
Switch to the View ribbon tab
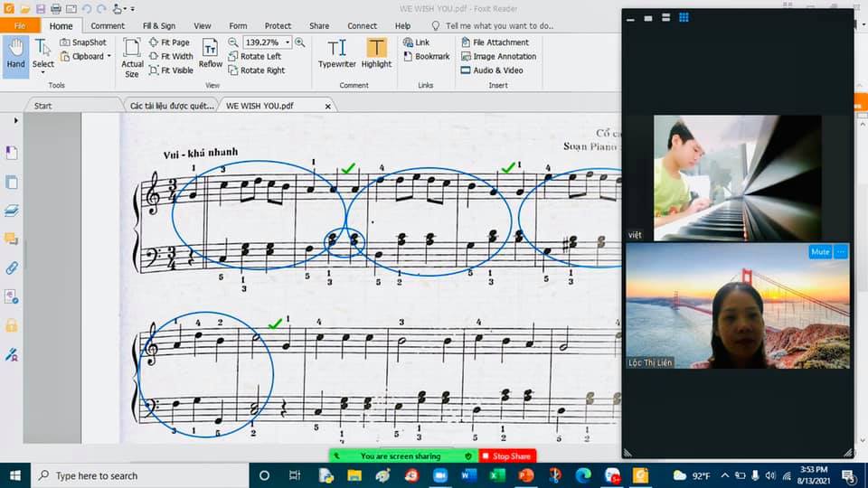pos(202,25)
